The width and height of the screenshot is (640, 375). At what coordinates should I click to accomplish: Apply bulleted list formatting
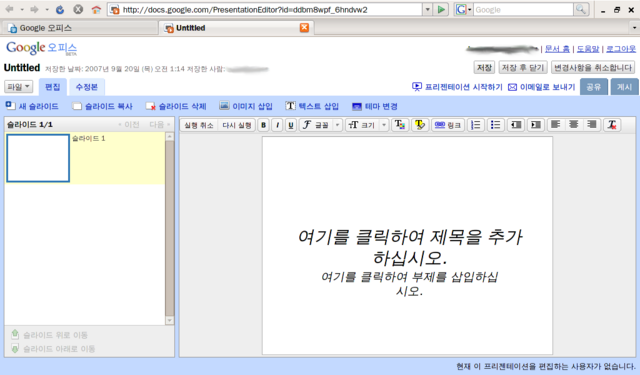pyautogui.click(x=496, y=125)
